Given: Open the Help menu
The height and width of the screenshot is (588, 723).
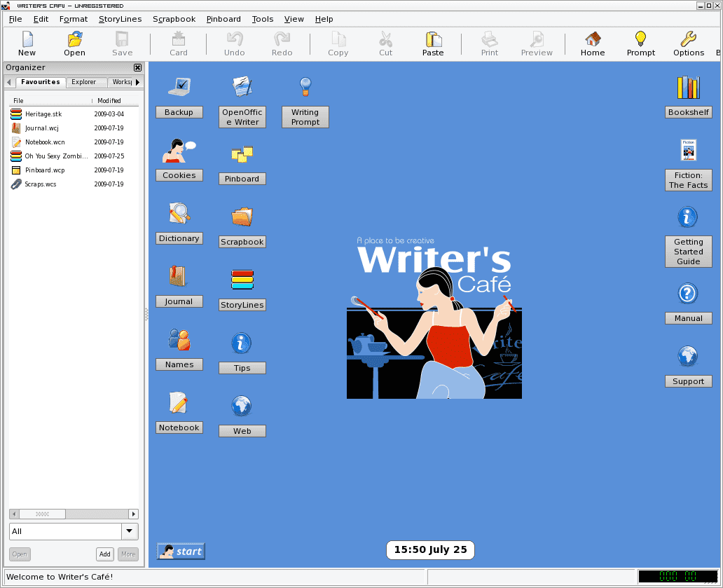Looking at the screenshot, I should (x=324, y=19).
